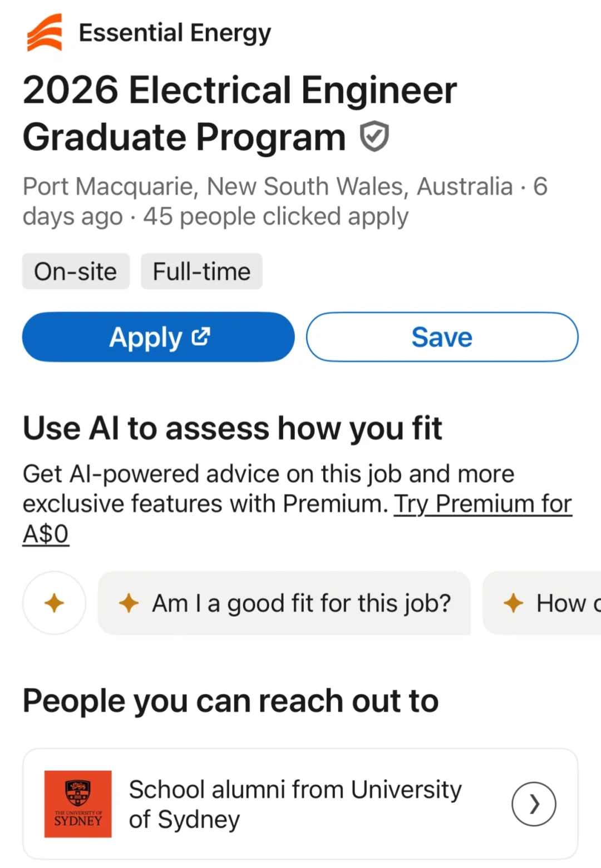The image size is (601, 868).
Task: Tap the round sparkle AI icon button
Action: click(x=54, y=603)
